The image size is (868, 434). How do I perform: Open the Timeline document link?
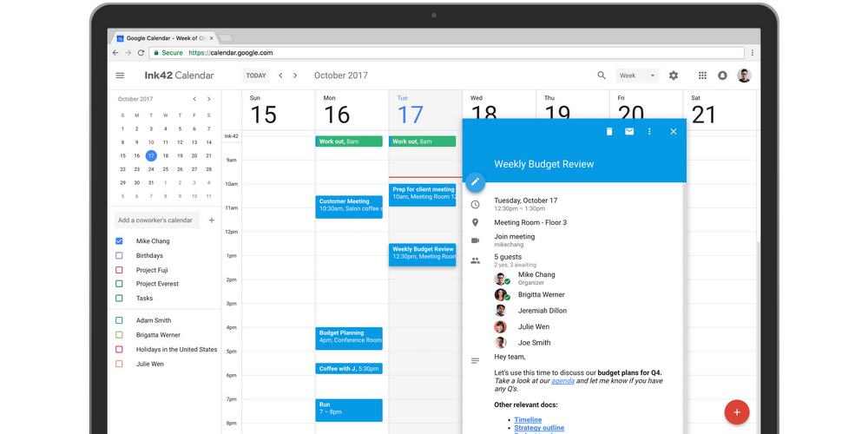[528, 419]
